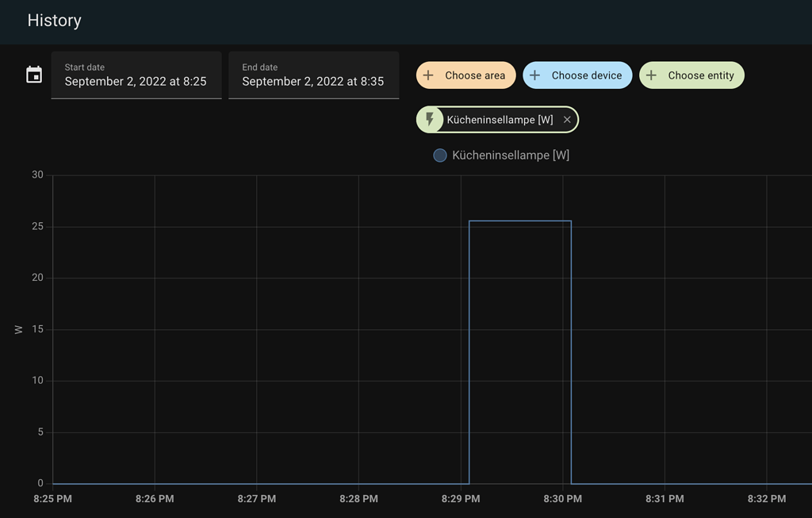The width and height of the screenshot is (812, 518).
Task: Select the Kücheninsellampe [W] chip label
Action: (500, 120)
